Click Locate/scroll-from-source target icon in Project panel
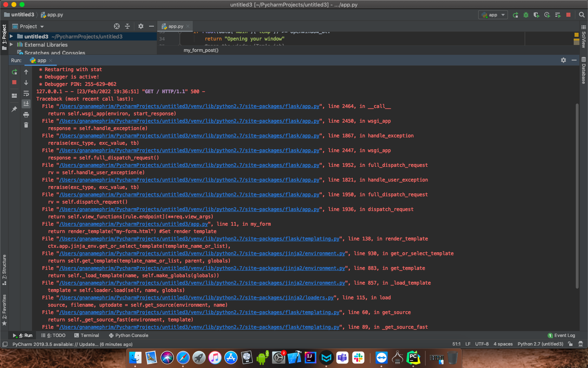The width and height of the screenshot is (588, 368). (117, 26)
